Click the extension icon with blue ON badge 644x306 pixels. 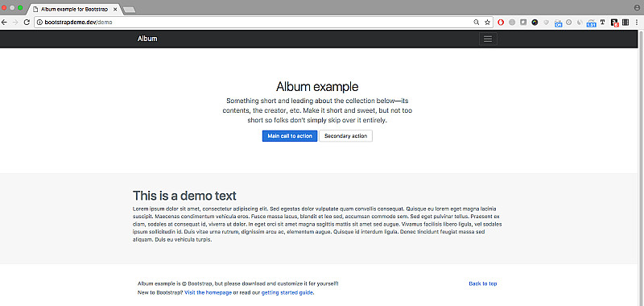(558, 23)
